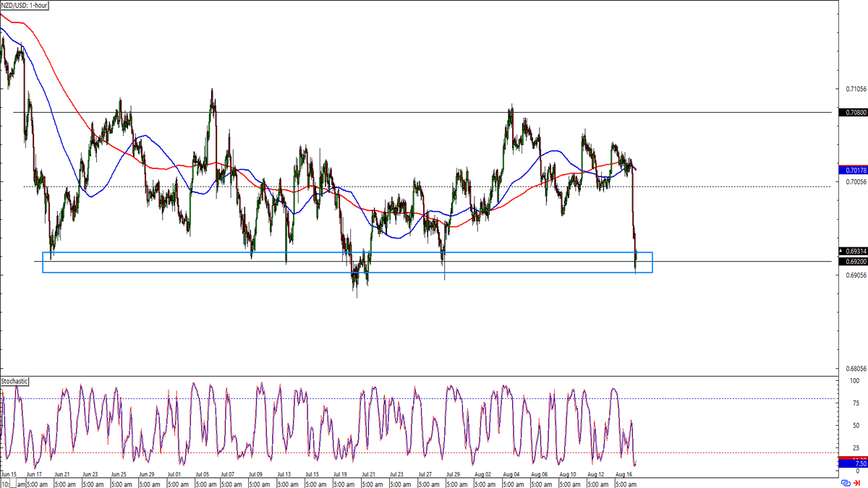Click the blue 0.70178 moving average price tag
The image size is (868, 488).
(853, 170)
